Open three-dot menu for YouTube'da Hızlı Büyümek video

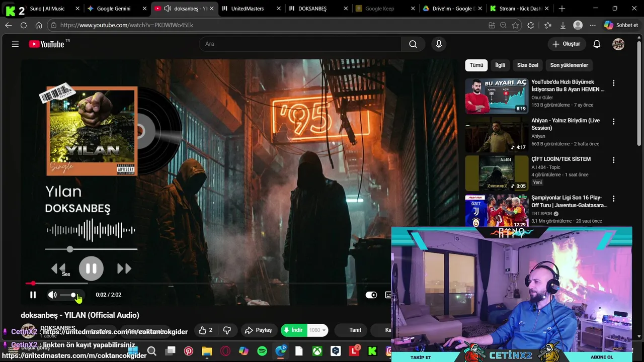[613, 83]
